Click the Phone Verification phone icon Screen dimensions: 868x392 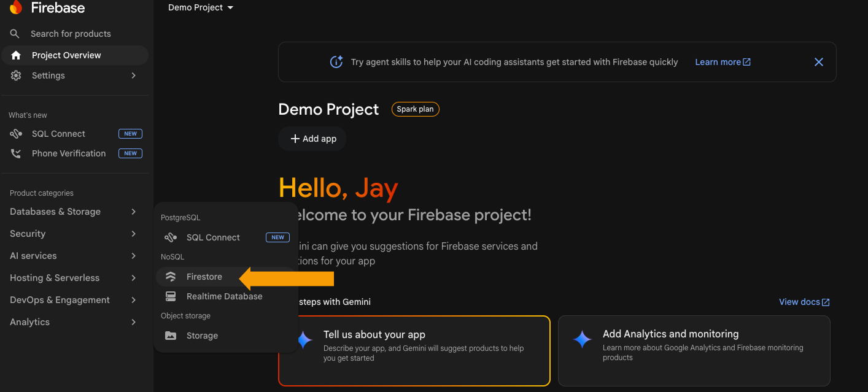tap(16, 153)
